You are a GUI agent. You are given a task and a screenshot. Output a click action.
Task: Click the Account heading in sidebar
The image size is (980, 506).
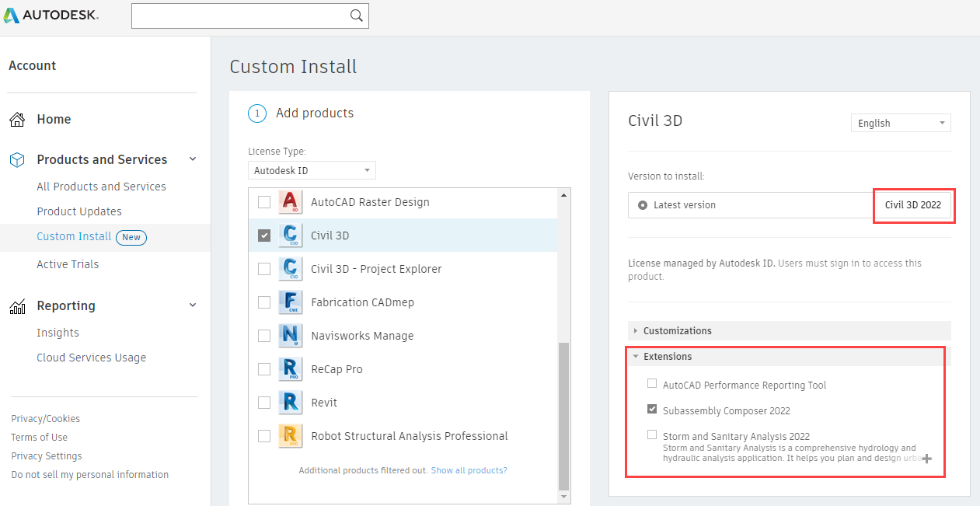(32, 66)
